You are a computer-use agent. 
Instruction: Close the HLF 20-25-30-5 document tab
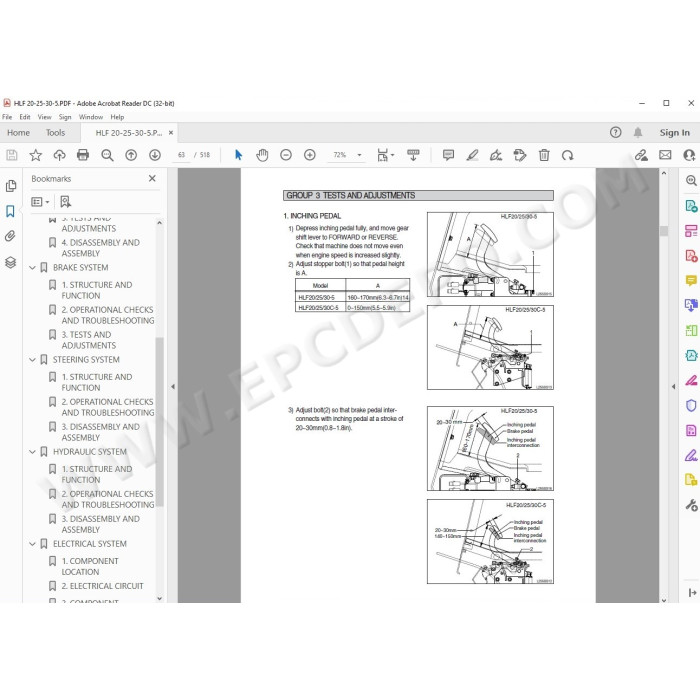171,133
